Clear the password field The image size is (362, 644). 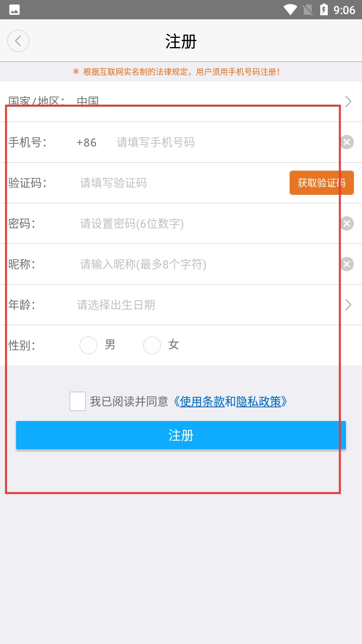pos(347,223)
